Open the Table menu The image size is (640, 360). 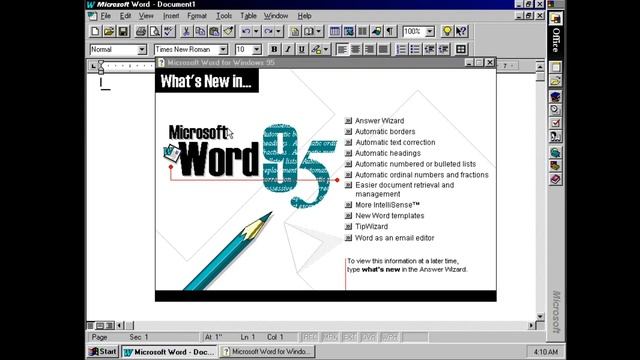coord(248,16)
